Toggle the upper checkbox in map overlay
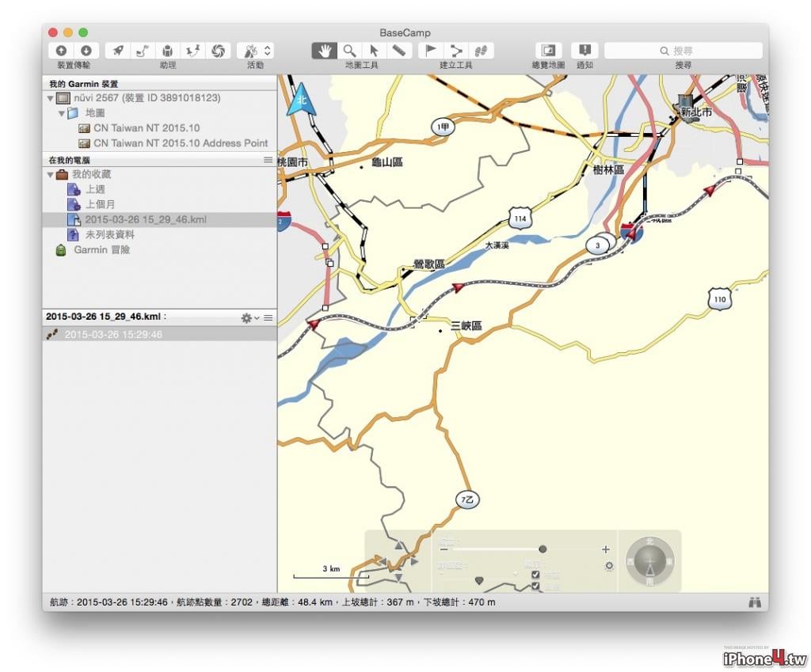Screen dimensions: 811x672 tap(535, 575)
